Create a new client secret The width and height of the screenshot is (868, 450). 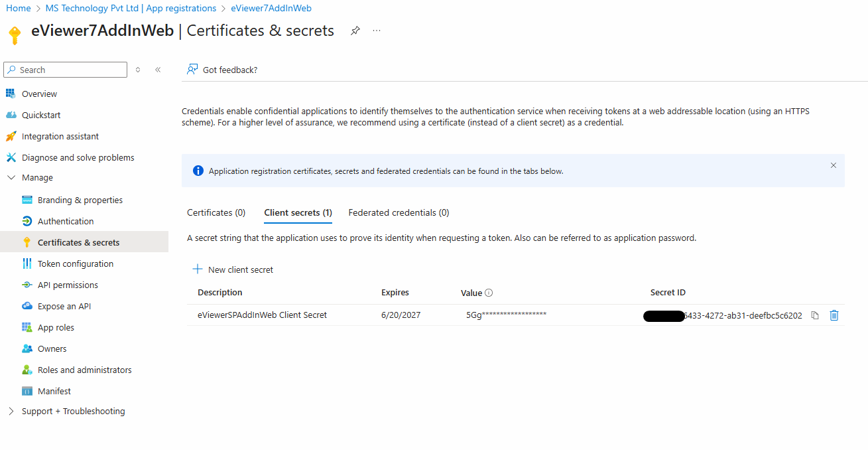(232, 269)
